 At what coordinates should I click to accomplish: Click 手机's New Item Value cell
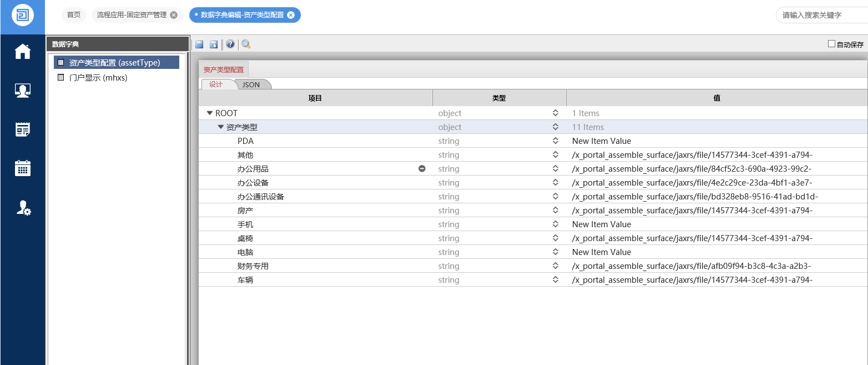tap(602, 224)
